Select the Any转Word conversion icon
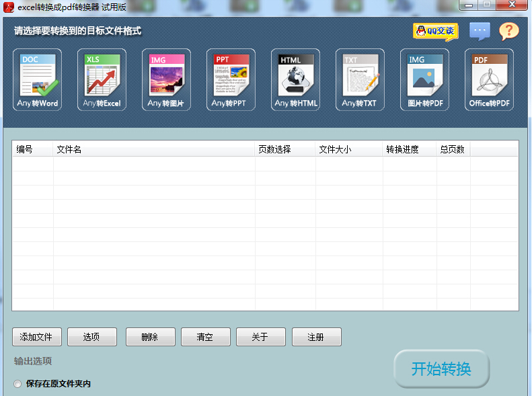 (37, 80)
